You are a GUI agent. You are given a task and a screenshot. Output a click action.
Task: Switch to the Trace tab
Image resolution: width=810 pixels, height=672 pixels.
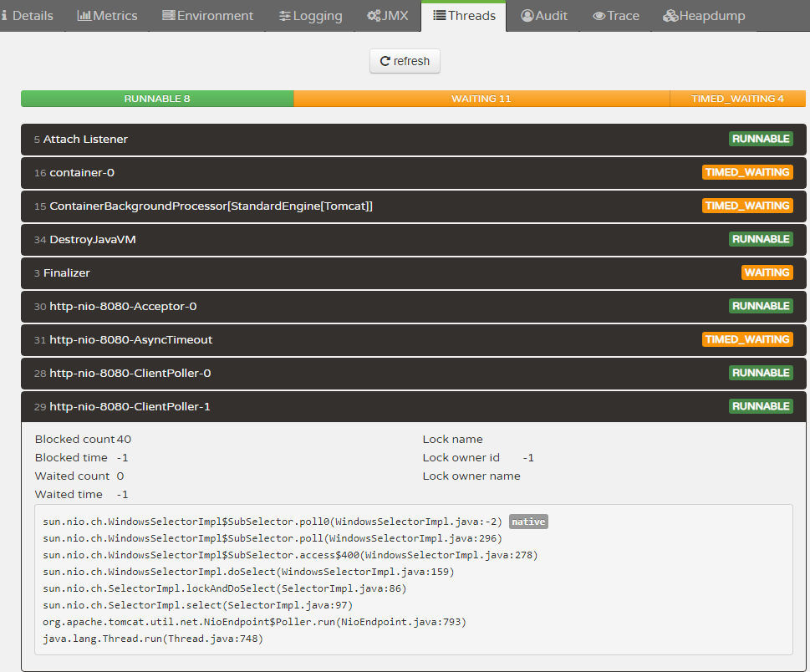(x=616, y=16)
